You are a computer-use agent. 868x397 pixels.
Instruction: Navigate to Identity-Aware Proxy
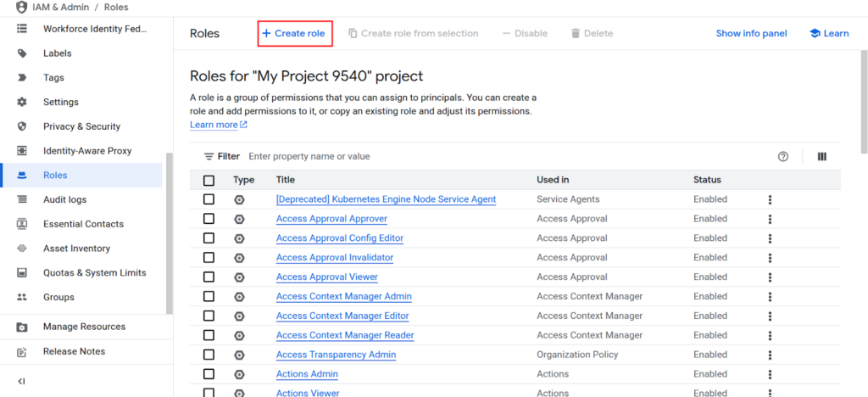(x=81, y=151)
